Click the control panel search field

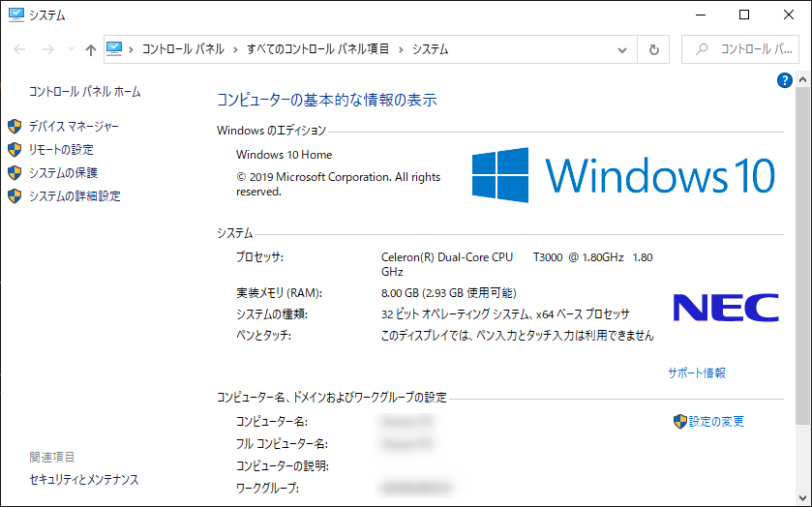coord(740,49)
